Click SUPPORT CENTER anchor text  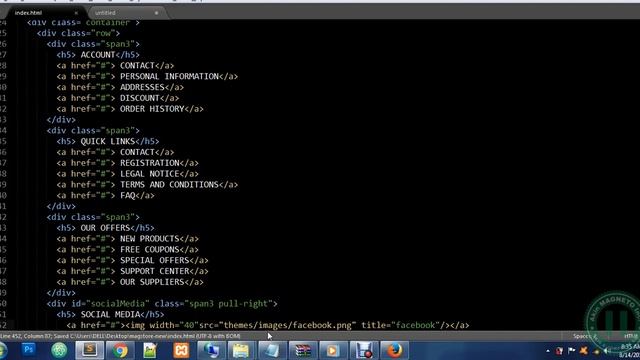tap(155, 271)
